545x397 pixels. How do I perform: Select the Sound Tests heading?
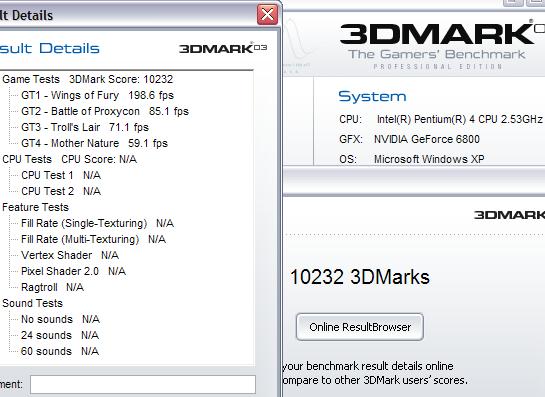32,303
